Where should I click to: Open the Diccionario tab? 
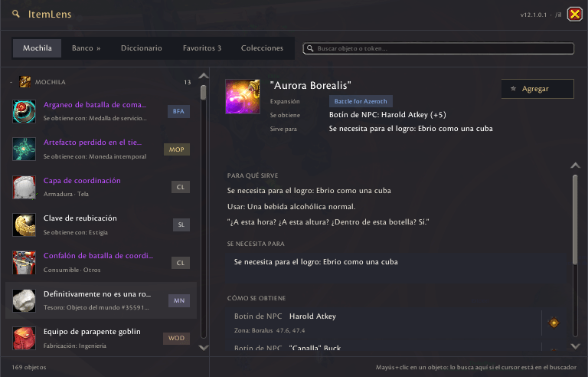142,48
